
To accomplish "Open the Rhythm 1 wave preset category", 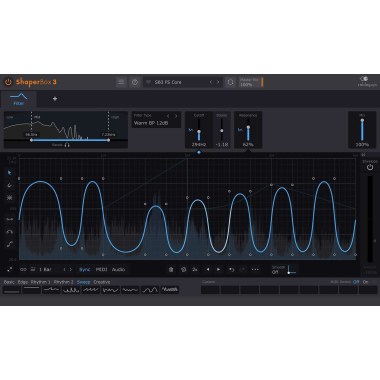I will point(41,282).
